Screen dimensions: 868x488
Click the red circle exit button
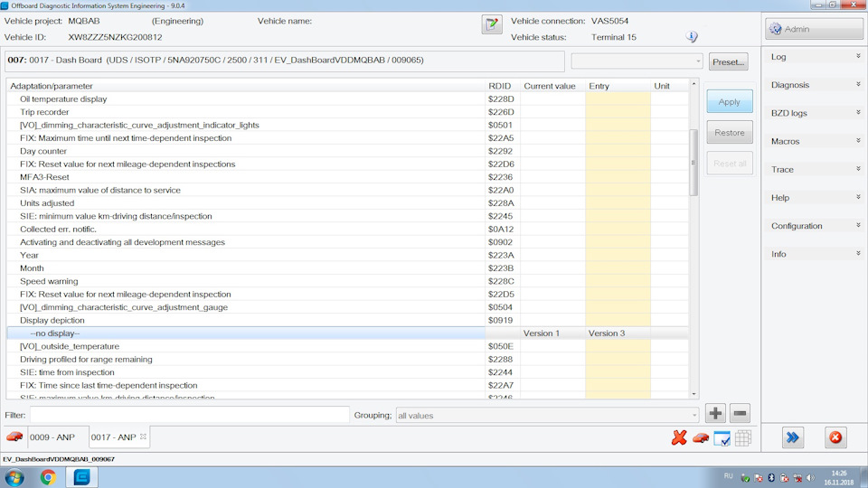coord(835,437)
